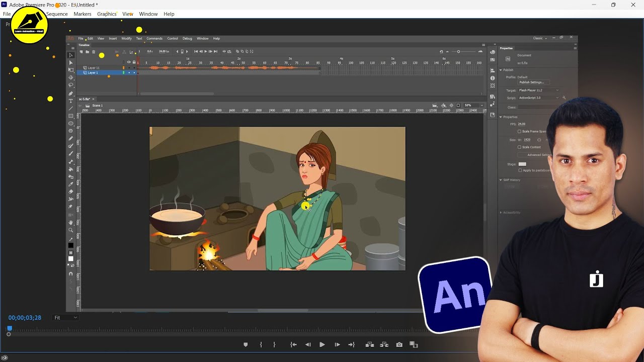Toggle loop playback in Animate timeline
The width and height of the screenshot is (644, 362).
(x=229, y=51)
